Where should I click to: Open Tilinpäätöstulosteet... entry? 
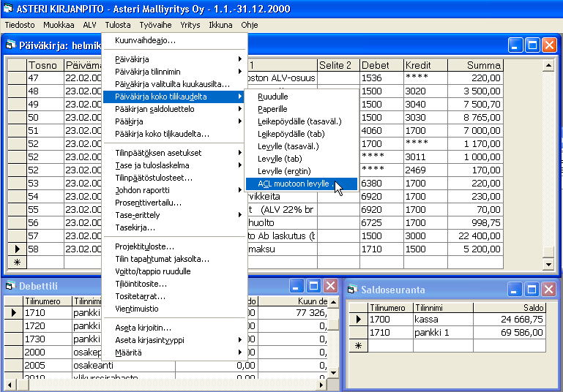point(175,178)
